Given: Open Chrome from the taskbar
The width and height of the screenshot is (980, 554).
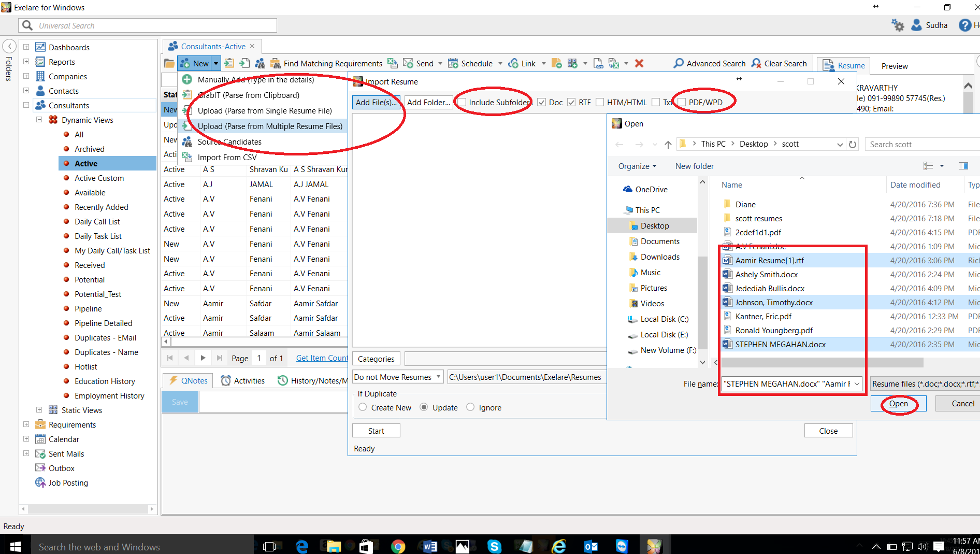Looking at the screenshot, I should (398, 546).
